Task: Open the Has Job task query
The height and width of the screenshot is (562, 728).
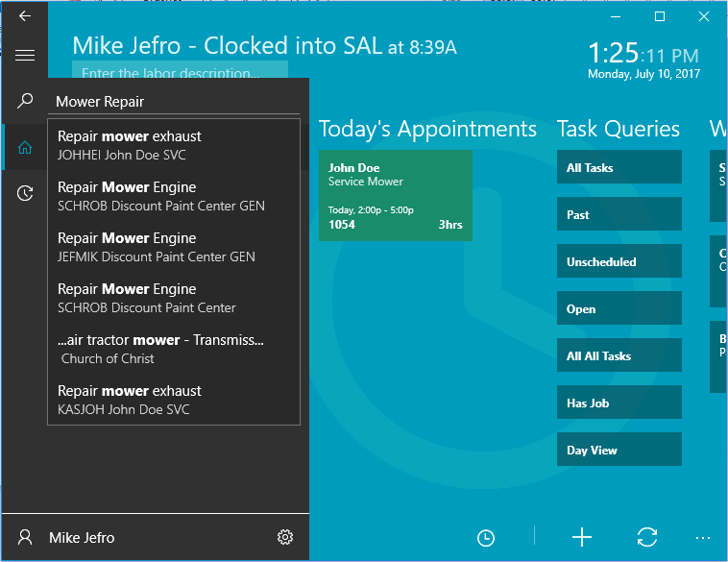Action: click(x=619, y=403)
